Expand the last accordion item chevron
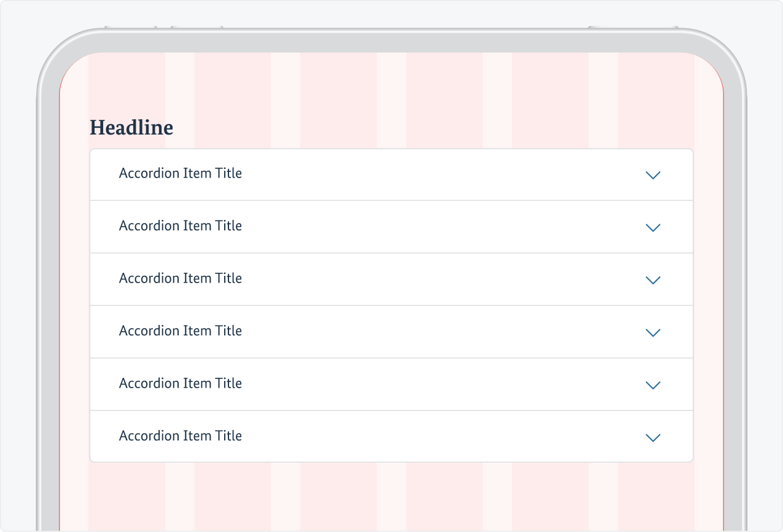783x532 pixels. click(x=653, y=438)
